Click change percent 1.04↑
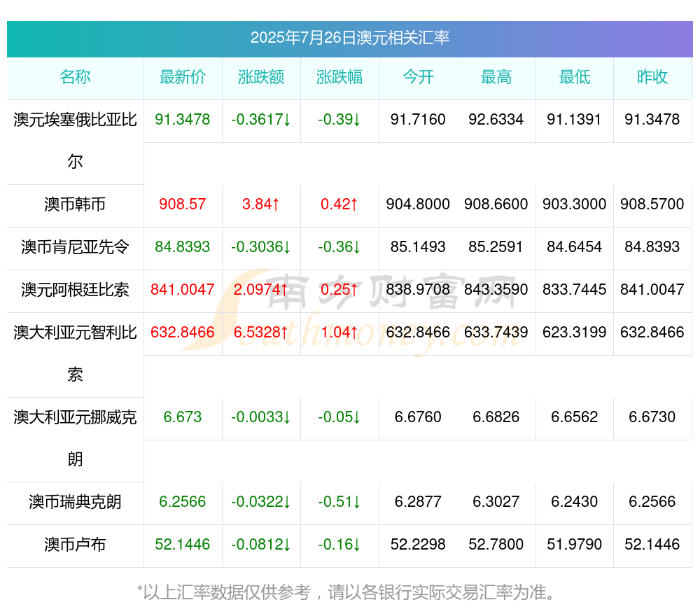The image size is (700, 614). coord(339,333)
